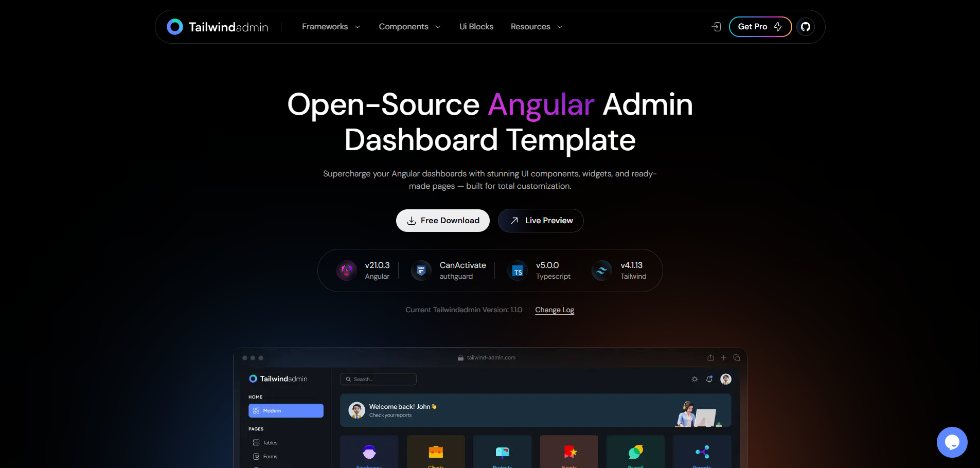
Task: Click the login arrow icon in the navbar
Action: coord(716,27)
